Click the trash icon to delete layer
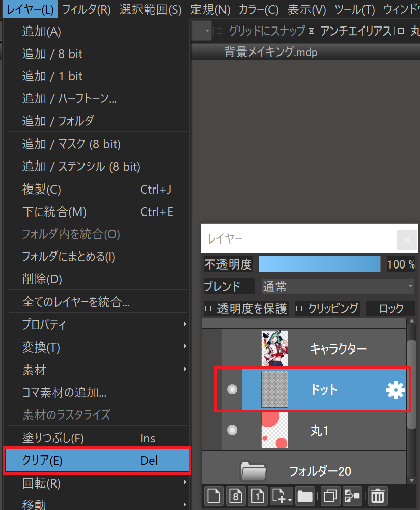This screenshot has height=510, width=420. 378,496
